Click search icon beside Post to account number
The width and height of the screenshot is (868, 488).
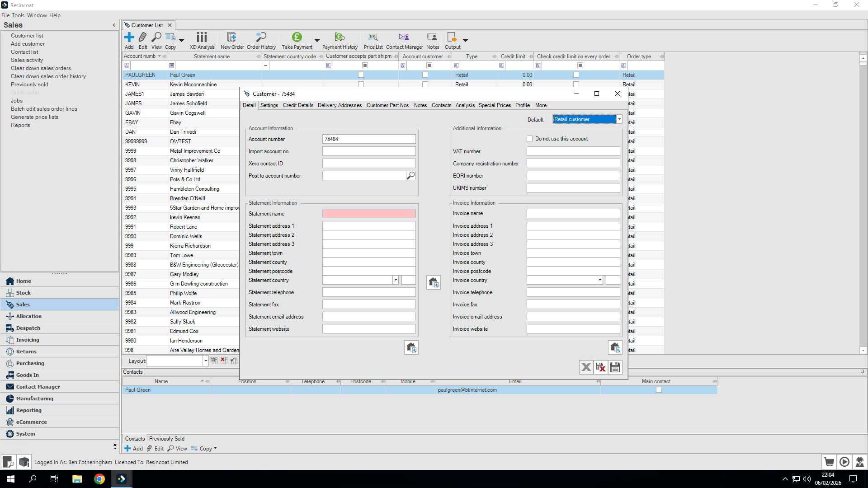[410, 176]
